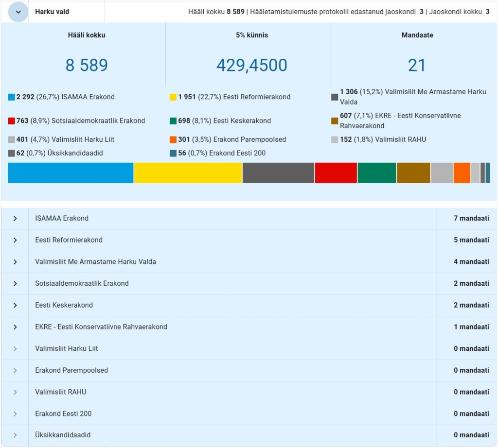
Task: Click '56 (0,7%) Erakond Eesti 200' legend entry
Action: pos(222,153)
